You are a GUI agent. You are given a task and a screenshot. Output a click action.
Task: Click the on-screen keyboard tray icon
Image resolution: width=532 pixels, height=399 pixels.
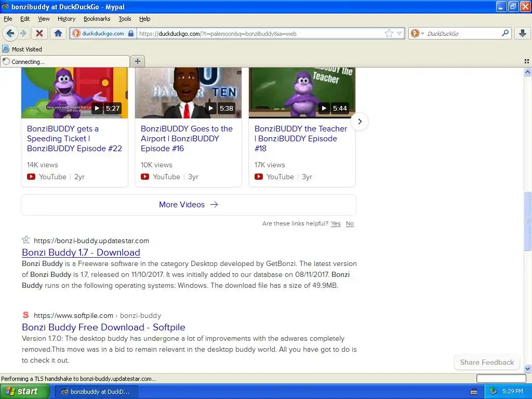tap(474, 392)
